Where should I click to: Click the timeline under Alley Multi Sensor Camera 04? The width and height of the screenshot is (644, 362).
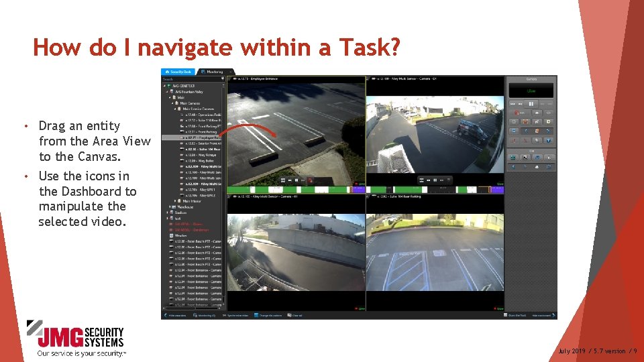pyautogui.click(x=435, y=190)
